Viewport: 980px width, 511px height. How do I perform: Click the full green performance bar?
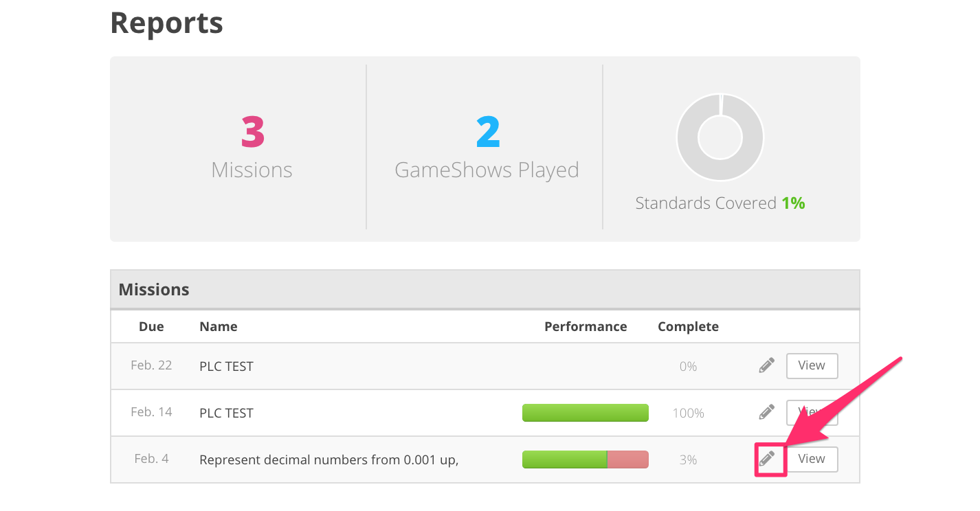(x=586, y=413)
